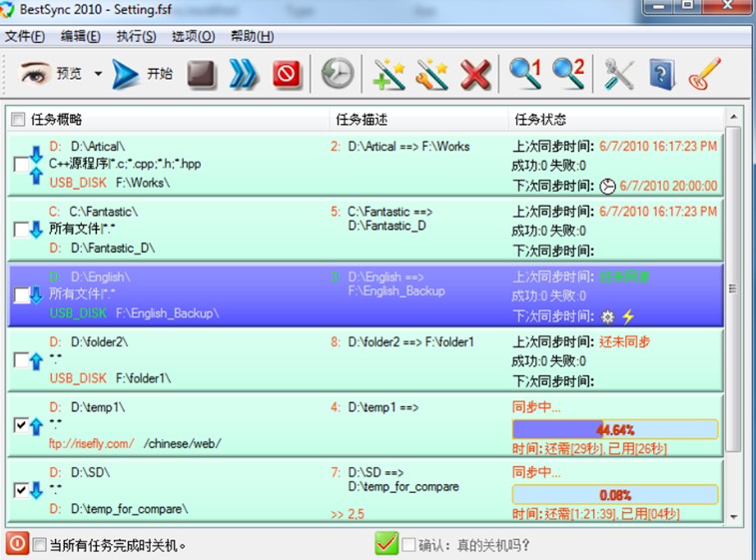Click the blue play start icon
756x560 pixels.
click(125, 74)
